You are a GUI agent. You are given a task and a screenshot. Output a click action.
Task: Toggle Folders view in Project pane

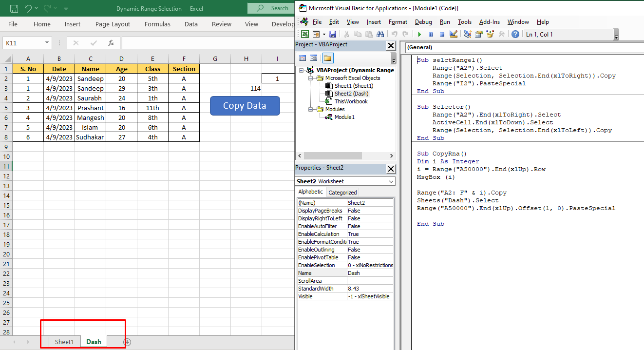click(x=327, y=58)
